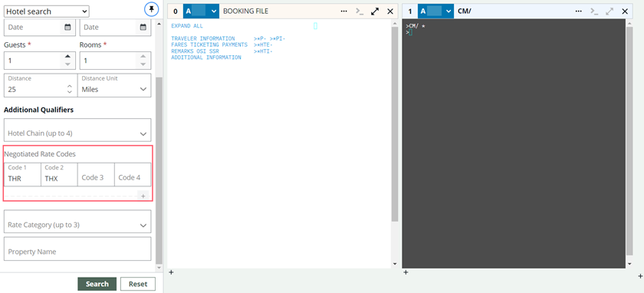The image size is (644, 293).
Task: Open FARES TICKETING PAYMENTS section
Action: 209,44
